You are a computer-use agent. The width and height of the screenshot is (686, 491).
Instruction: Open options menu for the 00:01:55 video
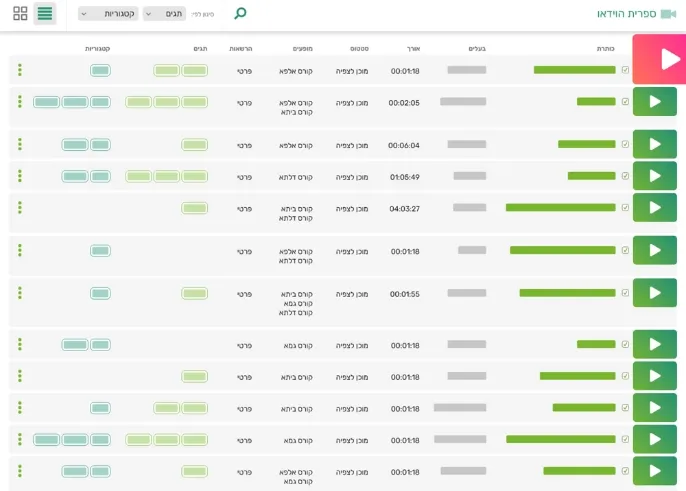20,293
